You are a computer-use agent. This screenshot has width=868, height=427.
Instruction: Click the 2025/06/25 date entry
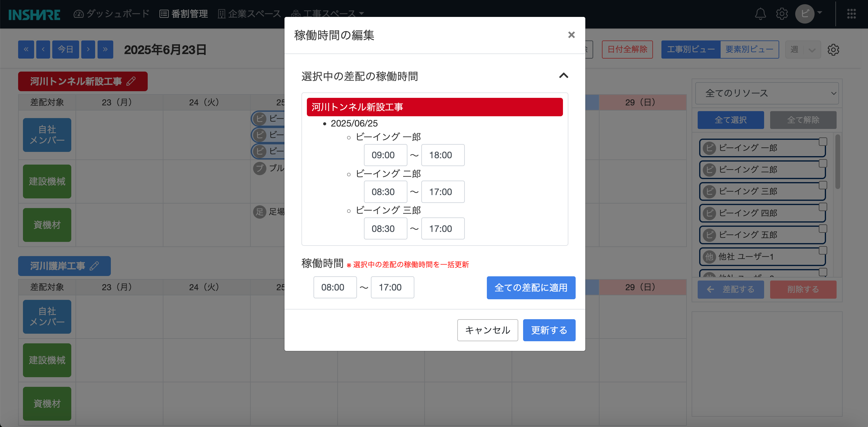pyautogui.click(x=354, y=123)
